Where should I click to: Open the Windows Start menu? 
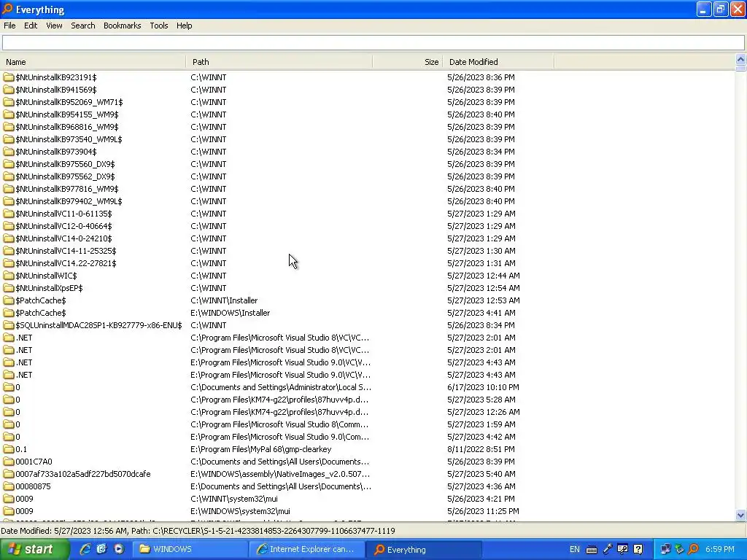point(35,549)
